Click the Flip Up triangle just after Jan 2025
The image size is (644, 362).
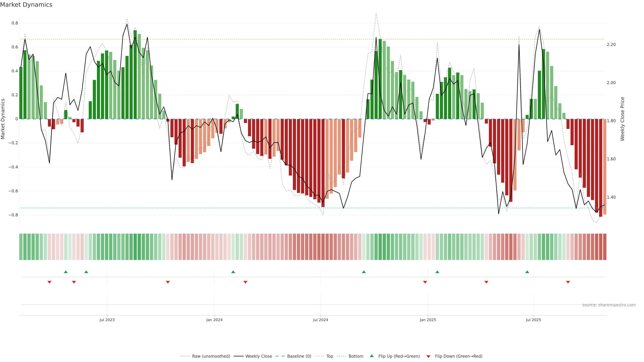point(437,272)
